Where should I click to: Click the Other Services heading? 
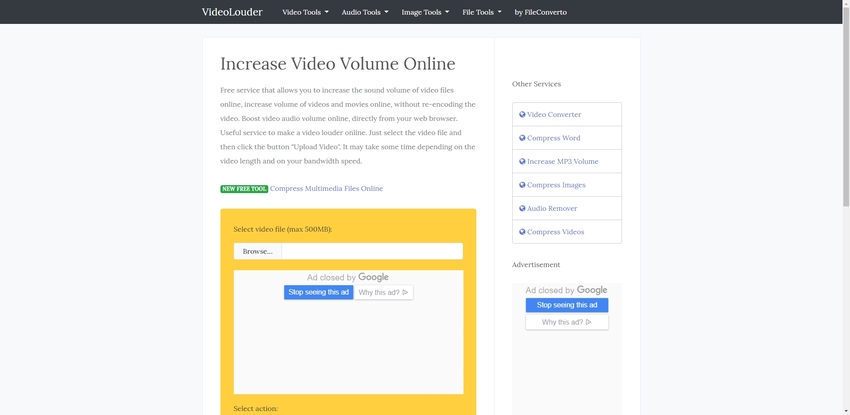[x=536, y=84]
